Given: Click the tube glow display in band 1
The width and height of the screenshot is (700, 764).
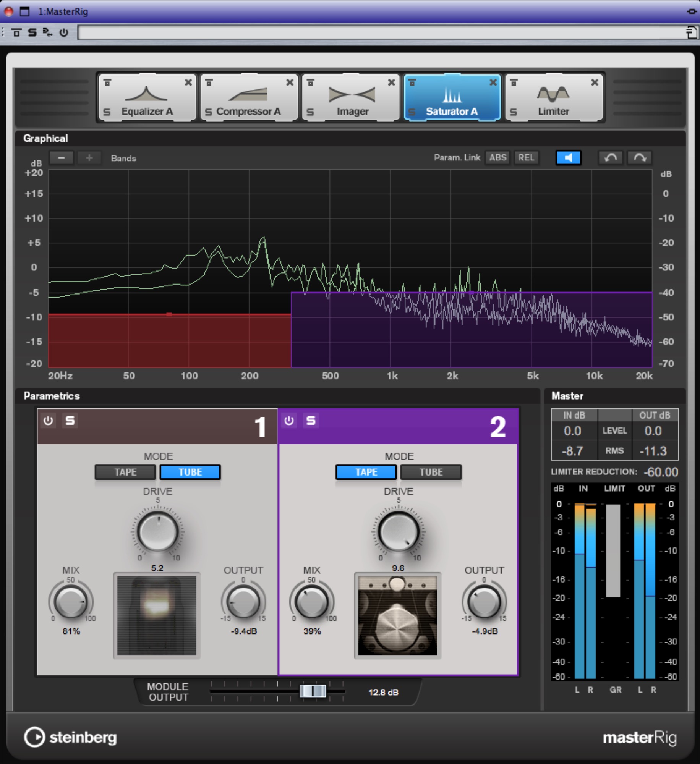Looking at the screenshot, I should (157, 615).
